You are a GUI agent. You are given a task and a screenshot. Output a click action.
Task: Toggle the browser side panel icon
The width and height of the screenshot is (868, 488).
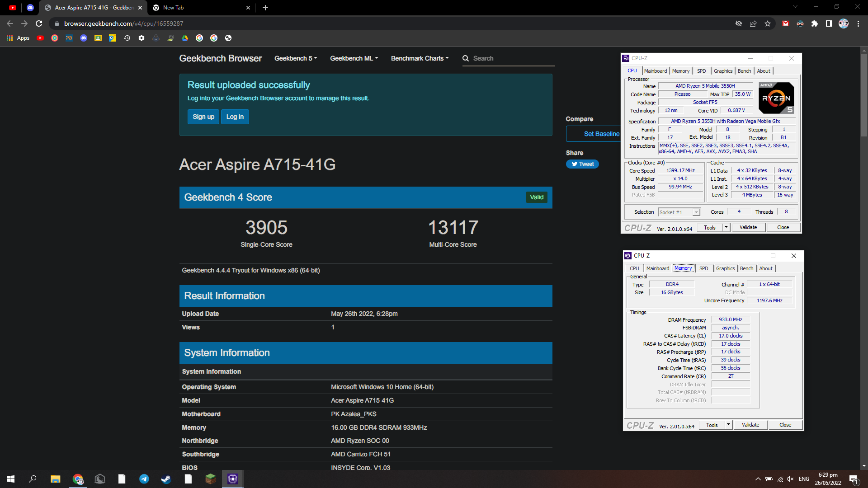[x=829, y=23]
